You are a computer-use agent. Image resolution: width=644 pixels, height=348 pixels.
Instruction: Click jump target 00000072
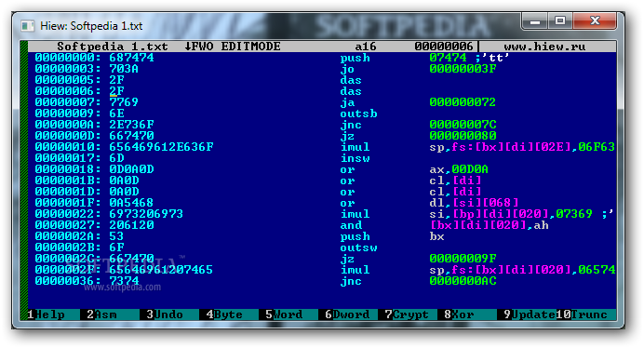point(463,102)
